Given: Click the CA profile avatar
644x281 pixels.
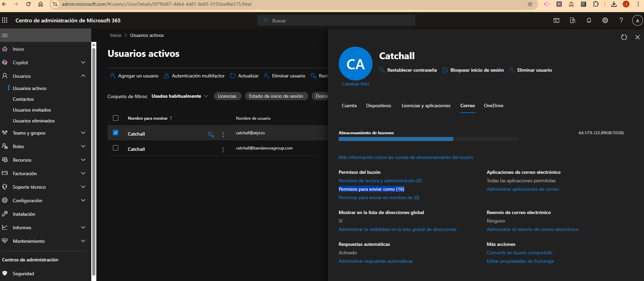Looking at the screenshot, I should 356,64.
